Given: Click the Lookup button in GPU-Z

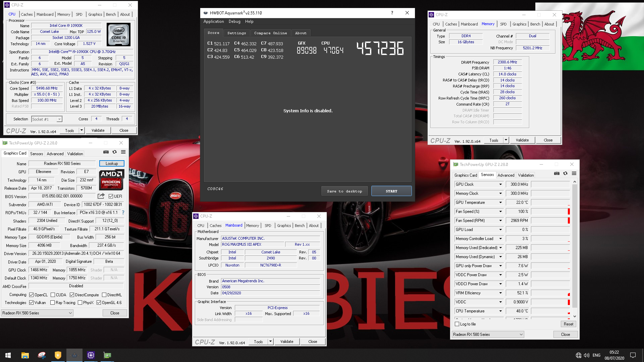Looking at the screenshot, I should [112, 164].
